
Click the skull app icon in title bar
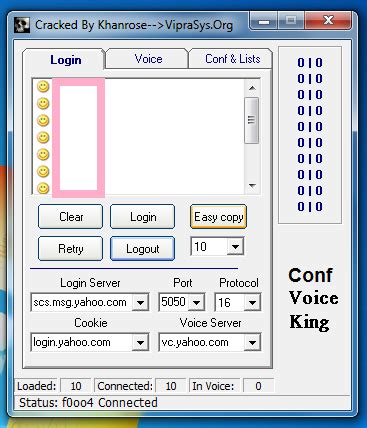click(22, 25)
